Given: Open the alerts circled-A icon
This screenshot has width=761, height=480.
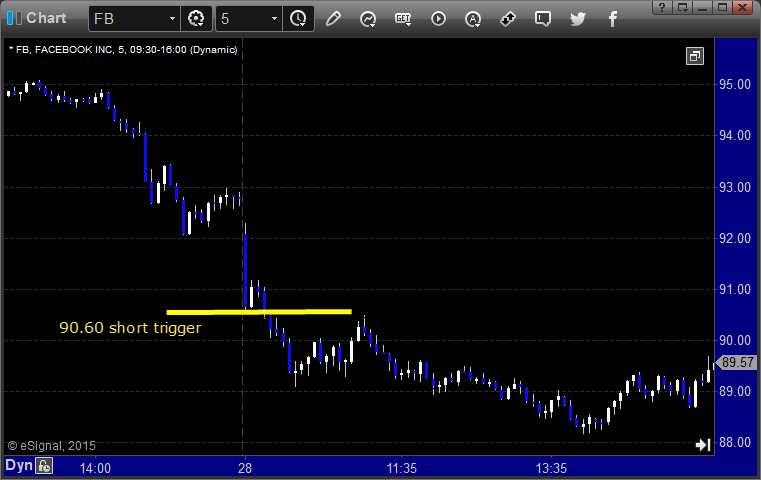Looking at the screenshot, I should (473, 19).
